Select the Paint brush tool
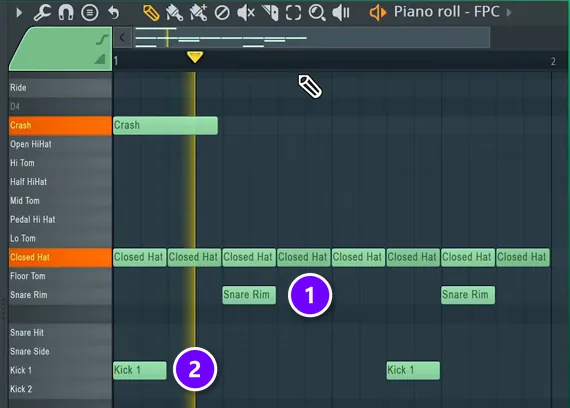570x408 pixels. coord(174,13)
